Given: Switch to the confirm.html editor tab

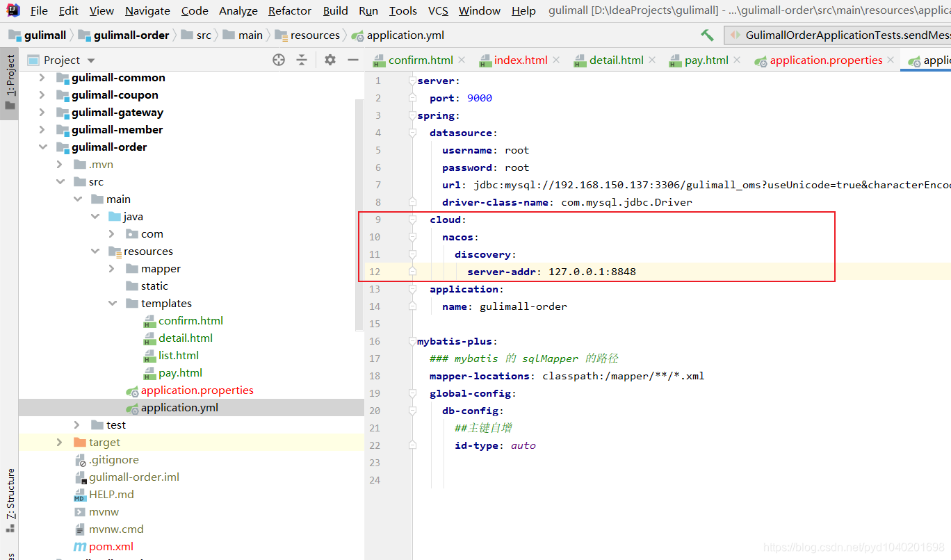Looking at the screenshot, I should click(421, 60).
